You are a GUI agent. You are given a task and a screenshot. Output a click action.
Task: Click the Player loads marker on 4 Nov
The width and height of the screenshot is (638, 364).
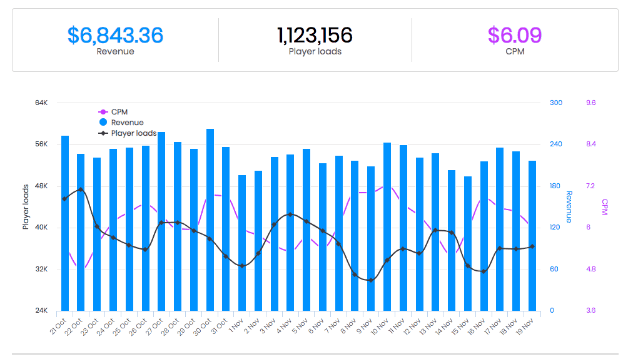[290, 215]
